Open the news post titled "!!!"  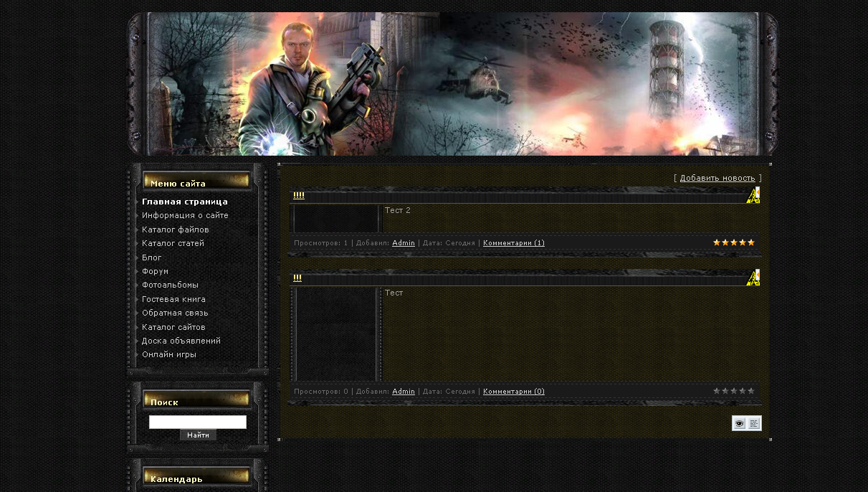pyautogui.click(x=297, y=278)
